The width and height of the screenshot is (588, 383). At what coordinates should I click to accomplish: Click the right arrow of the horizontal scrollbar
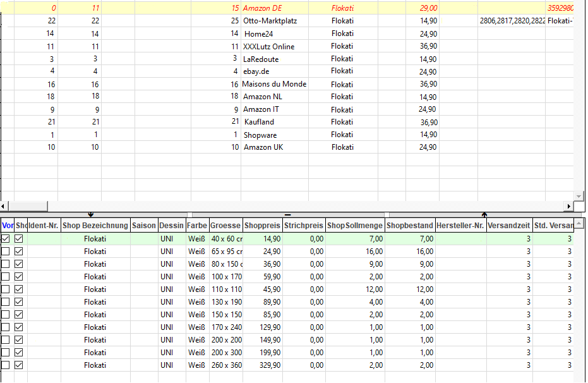569,206
